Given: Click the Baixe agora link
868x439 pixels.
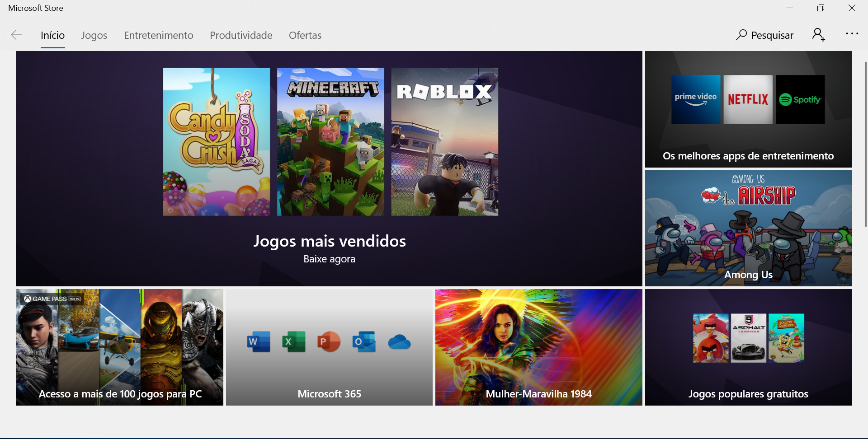Looking at the screenshot, I should [x=330, y=259].
